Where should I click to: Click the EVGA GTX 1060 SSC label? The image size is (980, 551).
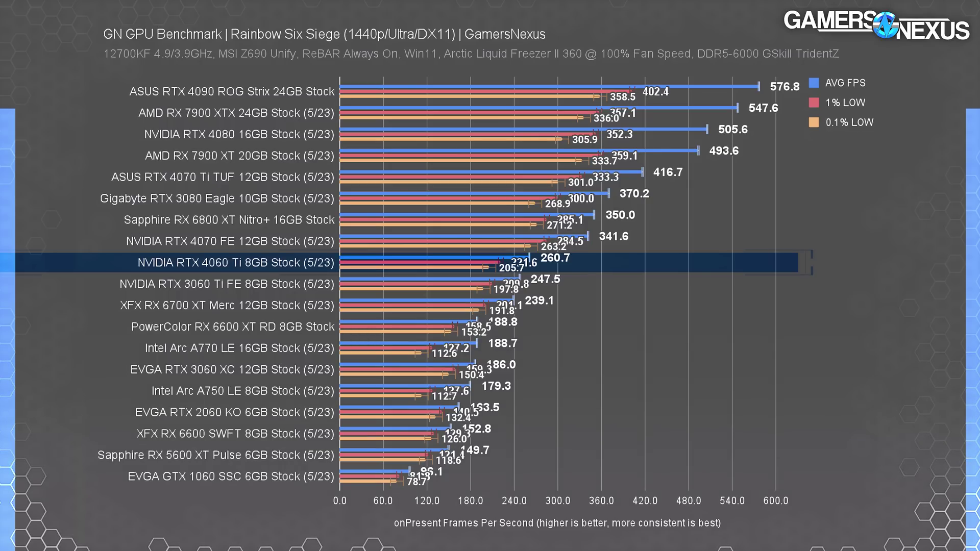(x=231, y=477)
